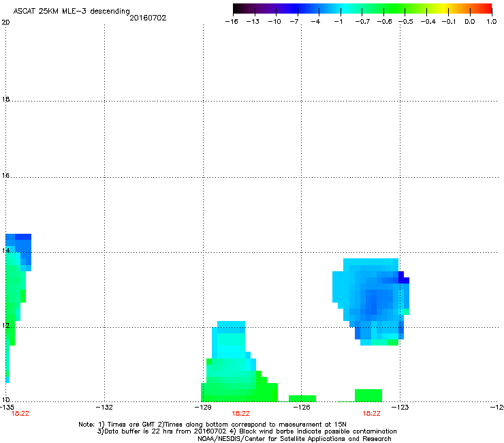Click the longitude axis label -135

pyautogui.click(x=7, y=408)
